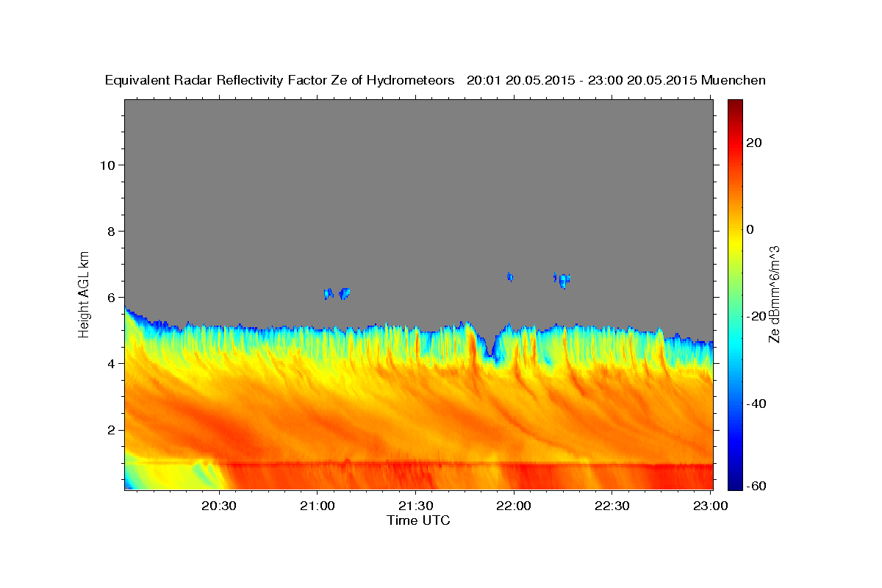Click the height tick label '4'
Viewport: 882px width, 588px height.
[112, 363]
